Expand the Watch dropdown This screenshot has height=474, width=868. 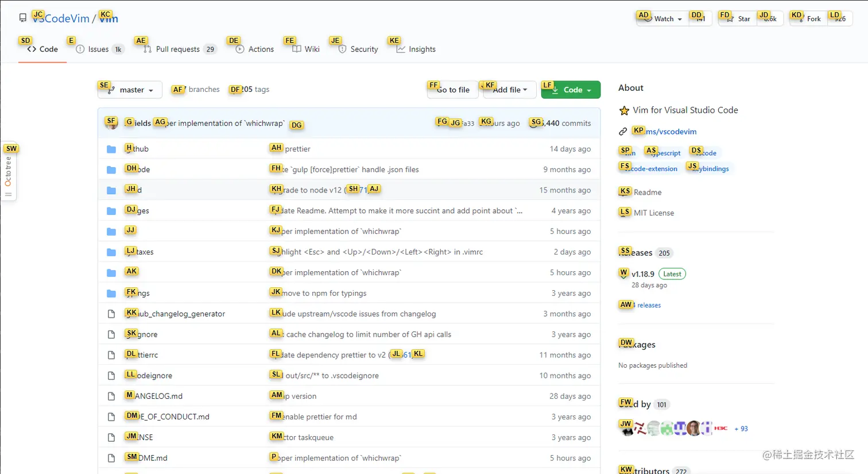coord(662,19)
